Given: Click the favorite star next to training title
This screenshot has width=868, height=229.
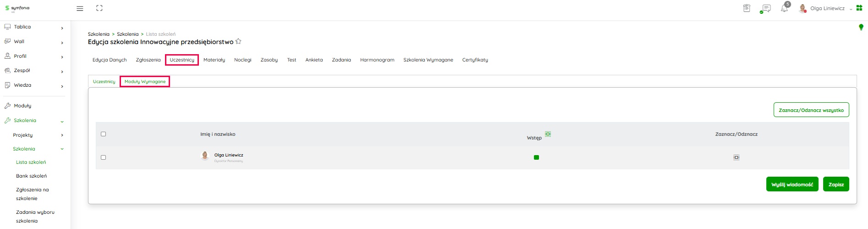Looking at the screenshot, I should pos(238,42).
